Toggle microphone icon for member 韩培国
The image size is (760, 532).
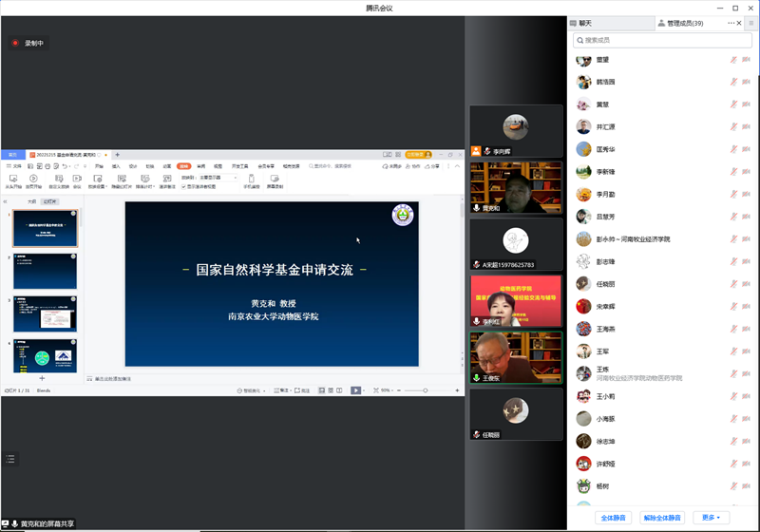click(732, 82)
